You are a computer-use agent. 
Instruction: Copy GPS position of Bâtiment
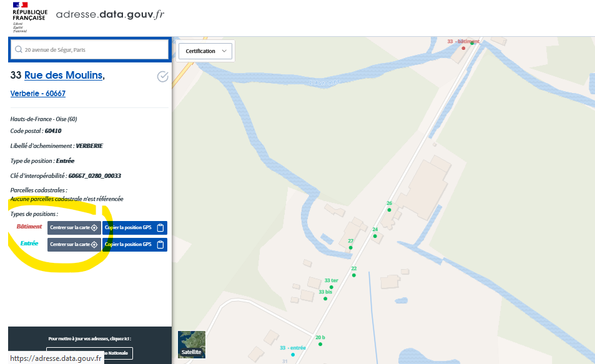tap(135, 228)
